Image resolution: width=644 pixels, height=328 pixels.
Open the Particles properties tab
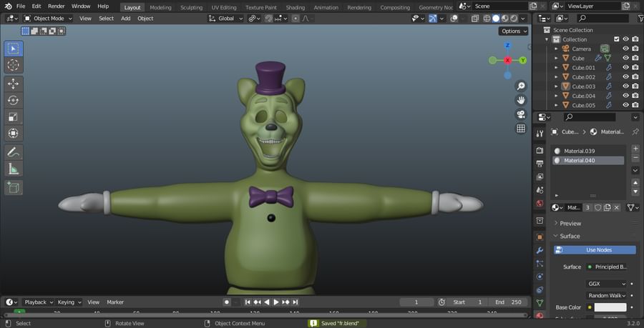540,264
